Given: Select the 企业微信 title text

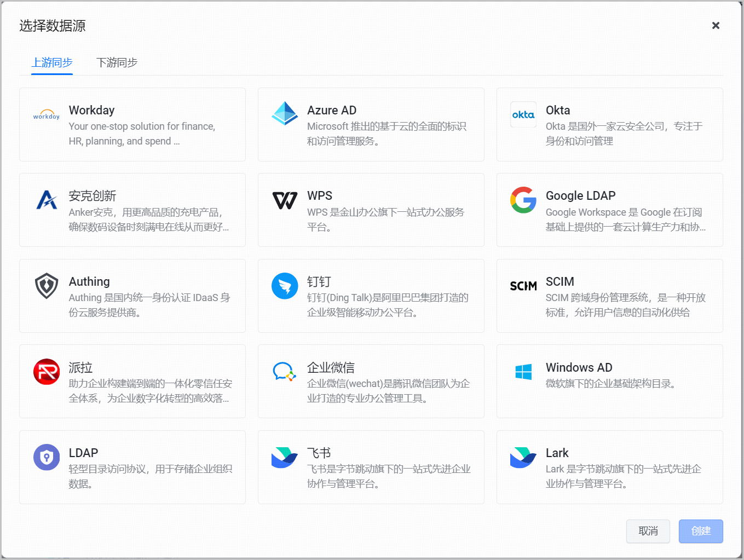Looking at the screenshot, I should (331, 367).
